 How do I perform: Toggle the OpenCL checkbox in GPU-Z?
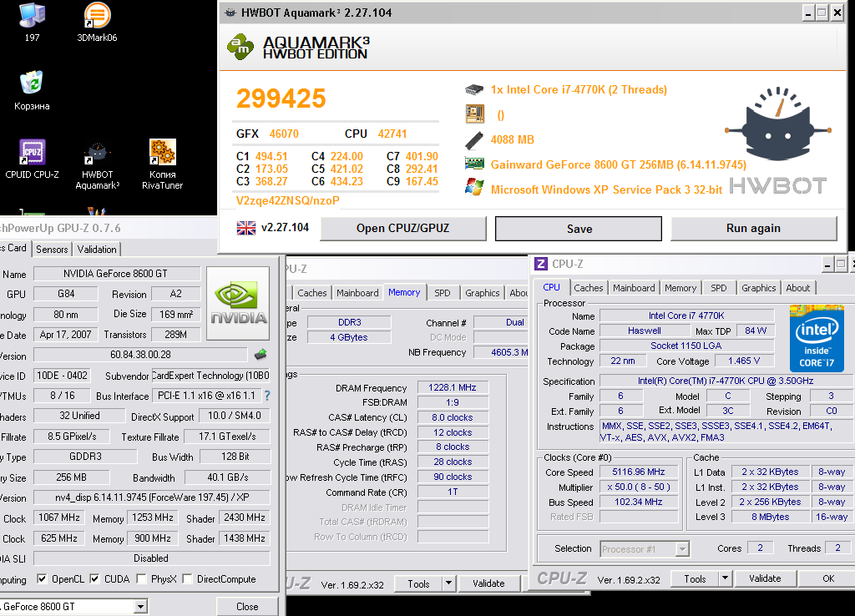[x=42, y=578]
